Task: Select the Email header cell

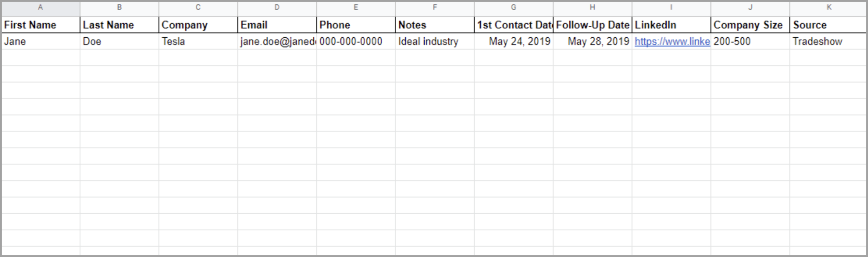Action: click(277, 25)
